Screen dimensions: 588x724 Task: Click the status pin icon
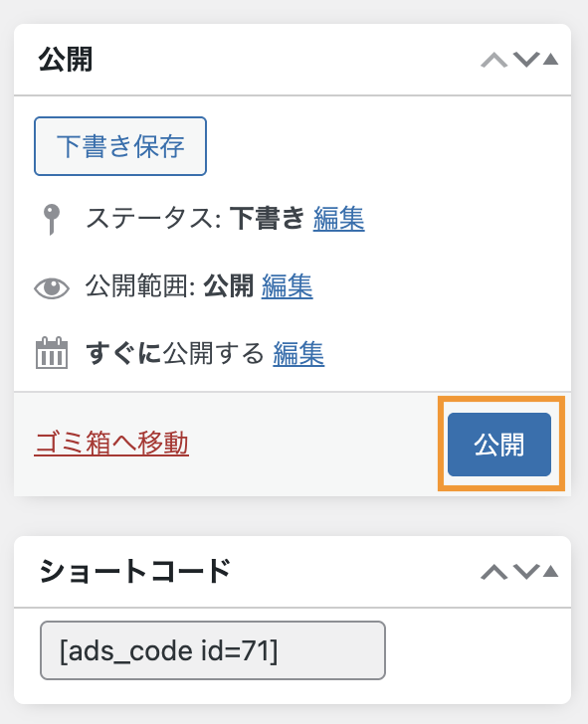coord(52,220)
